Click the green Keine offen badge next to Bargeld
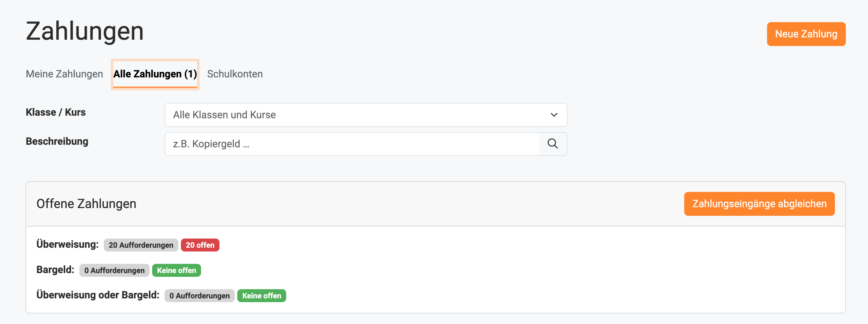Viewport: 868px width, 324px height. (176, 270)
